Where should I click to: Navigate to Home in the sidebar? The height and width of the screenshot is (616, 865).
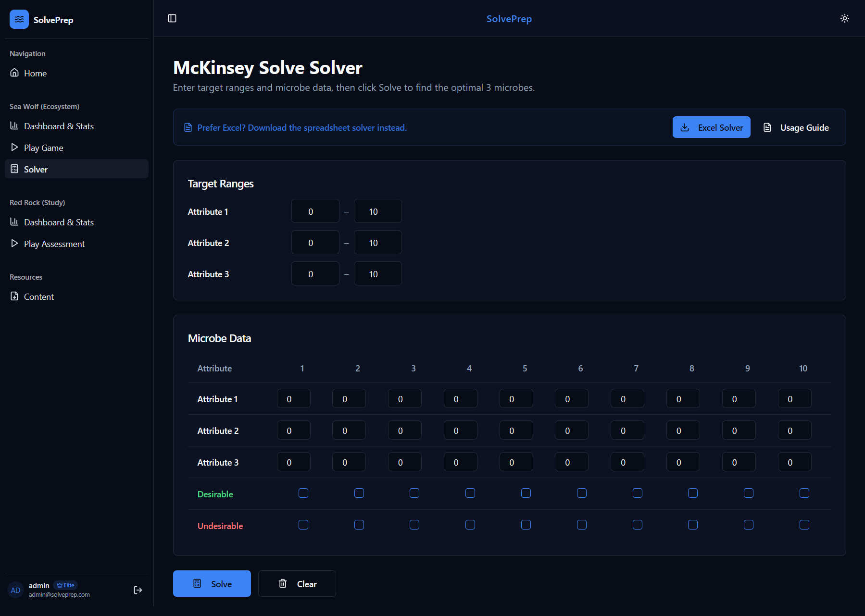[x=35, y=73]
